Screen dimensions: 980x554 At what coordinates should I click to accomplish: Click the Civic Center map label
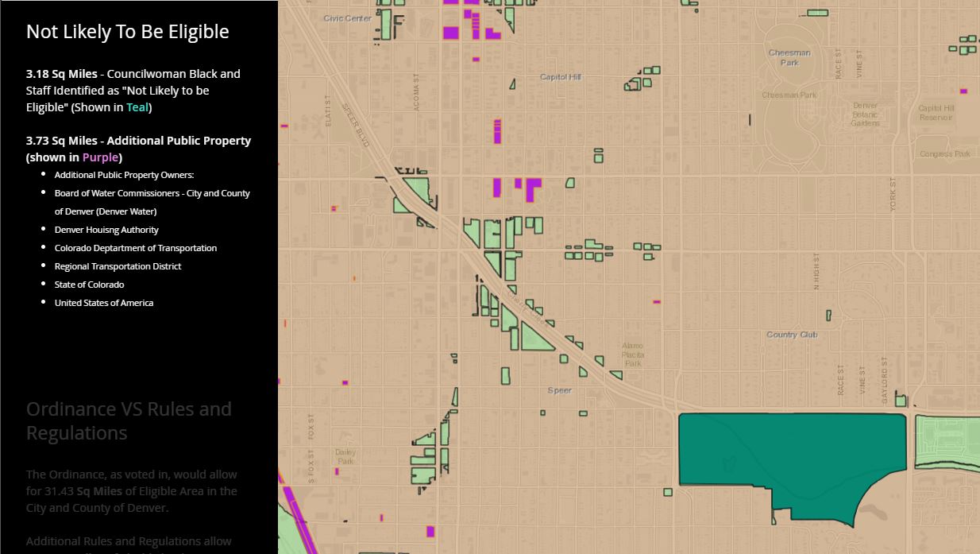tap(347, 18)
